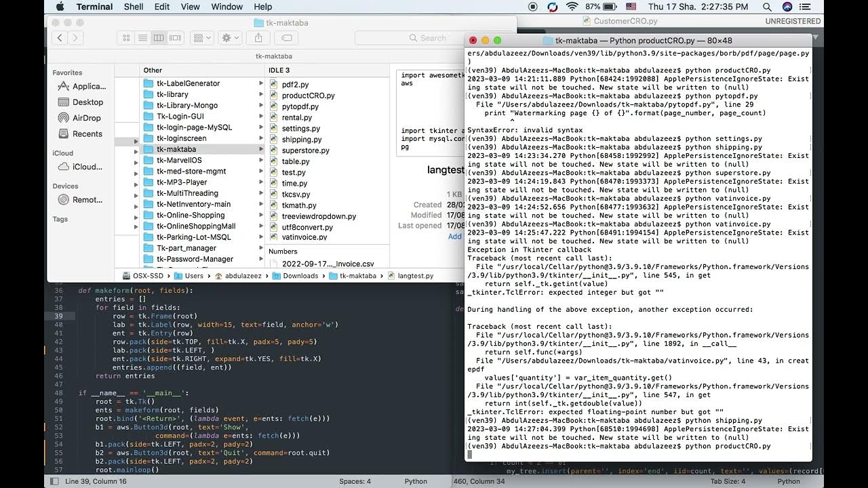The height and width of the screenshot is (488, 868).
Task: Click Python syntax label in left status bar
Action: pyautogui.click(x=416, y=481)
